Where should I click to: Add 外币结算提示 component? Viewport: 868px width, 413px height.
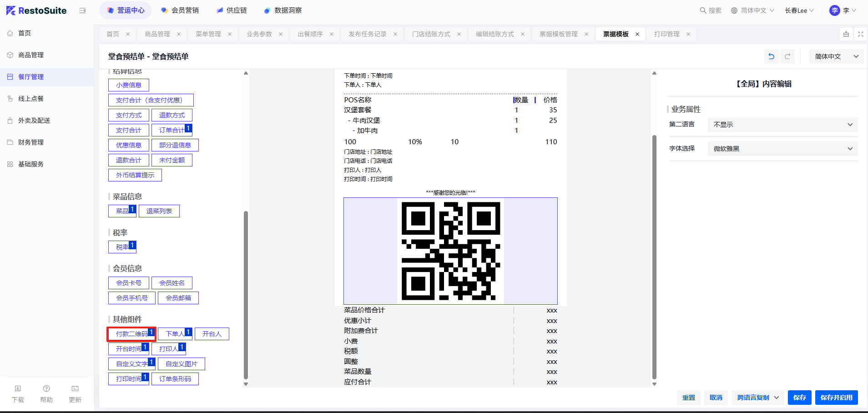click(x=135, y=175)
